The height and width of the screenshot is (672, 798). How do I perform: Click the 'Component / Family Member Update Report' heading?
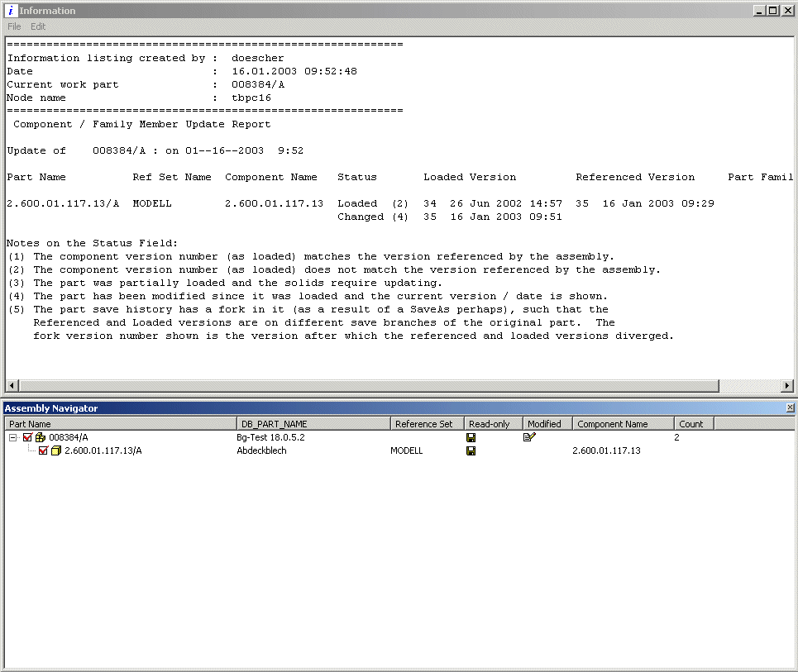(x=142, y=124)
